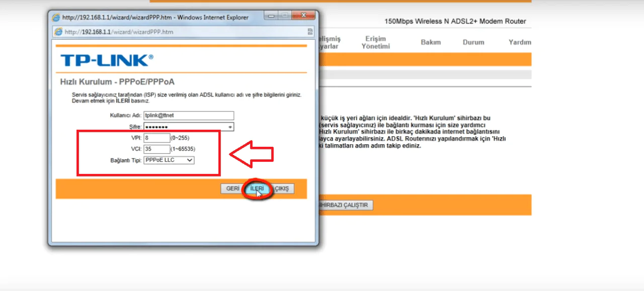This screenshot has height=291, width=644.
Task: Click the '(0~255)' range hint
Action: pos(180,138)
